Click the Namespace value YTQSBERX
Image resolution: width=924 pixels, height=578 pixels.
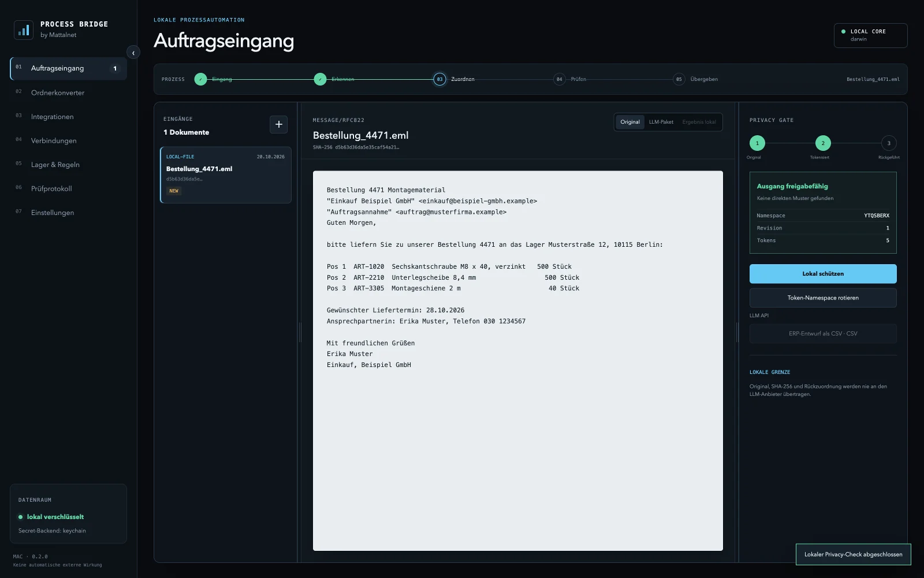877,216
